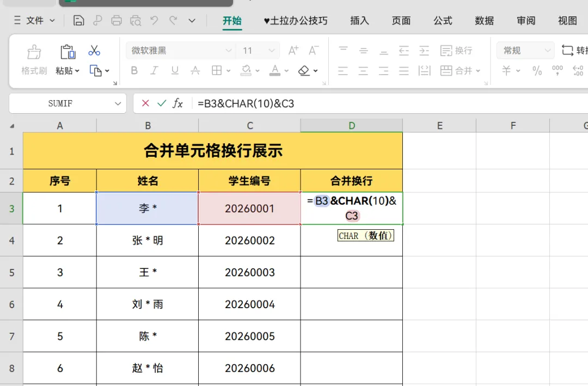Click the Redo arrow icon
This screenshot has height=386, width=588.
[x=173, y=20]
